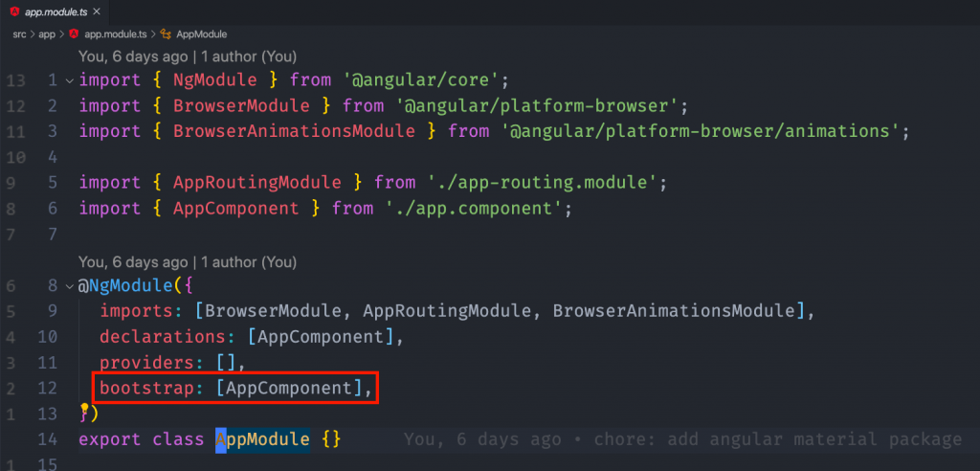The height and width of the screenshot is (471, 980).
Task: Click the AppModule class symbol icon in breadcrumb
Action: [166, 34]
